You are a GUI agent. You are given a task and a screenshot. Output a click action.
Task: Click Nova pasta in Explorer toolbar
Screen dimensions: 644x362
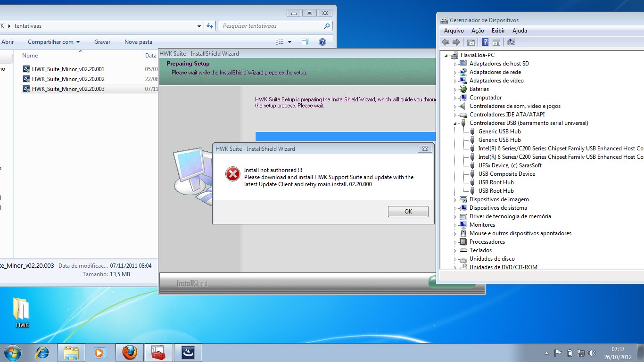[x=138, y=42]
